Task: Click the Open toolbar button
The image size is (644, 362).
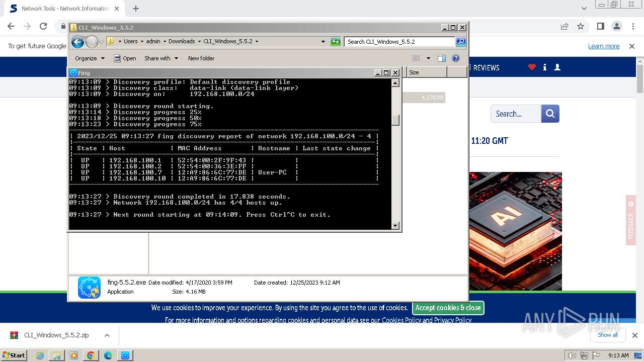Action: coord(125,58)
